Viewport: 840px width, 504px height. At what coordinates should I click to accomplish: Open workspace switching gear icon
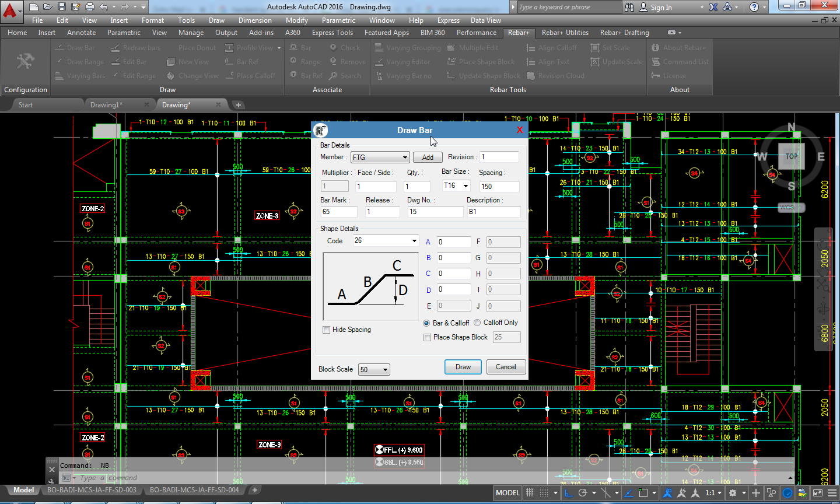pyautogui.click(x=733, y=493)
